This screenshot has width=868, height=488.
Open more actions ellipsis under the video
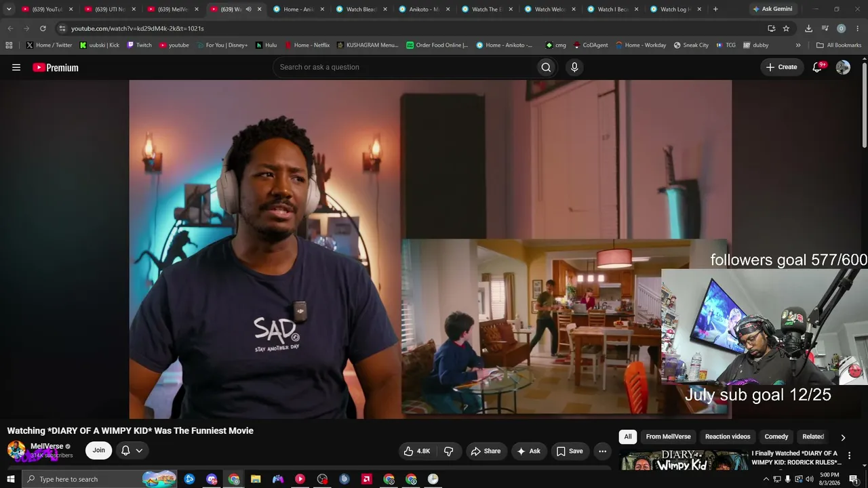click(x=602, y=451)
